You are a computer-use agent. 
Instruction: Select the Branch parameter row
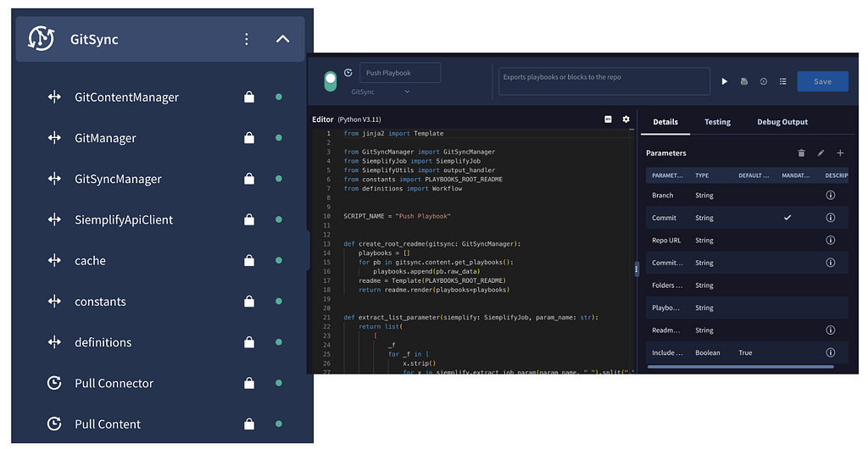click(x=747, y=195)
